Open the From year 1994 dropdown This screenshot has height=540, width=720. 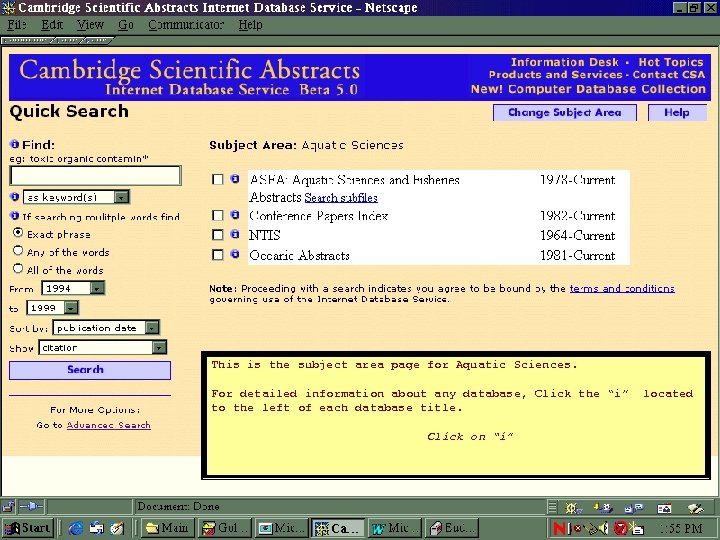coord(73,288)
